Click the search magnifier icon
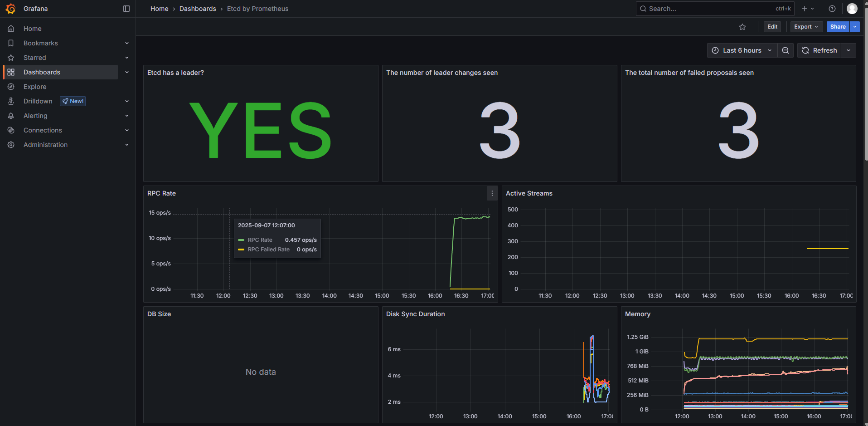Image resolution: width=868 pixels, height=426 pixels. 643,9
